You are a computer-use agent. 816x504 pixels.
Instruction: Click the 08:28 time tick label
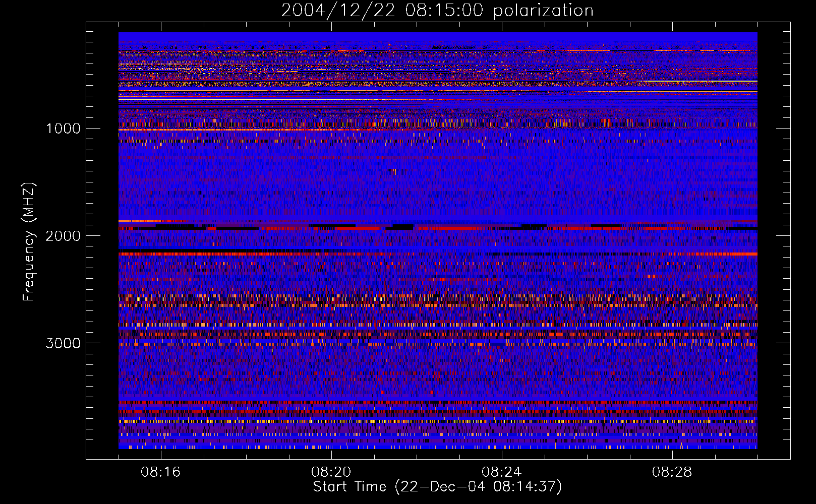(x=672, y=472)
